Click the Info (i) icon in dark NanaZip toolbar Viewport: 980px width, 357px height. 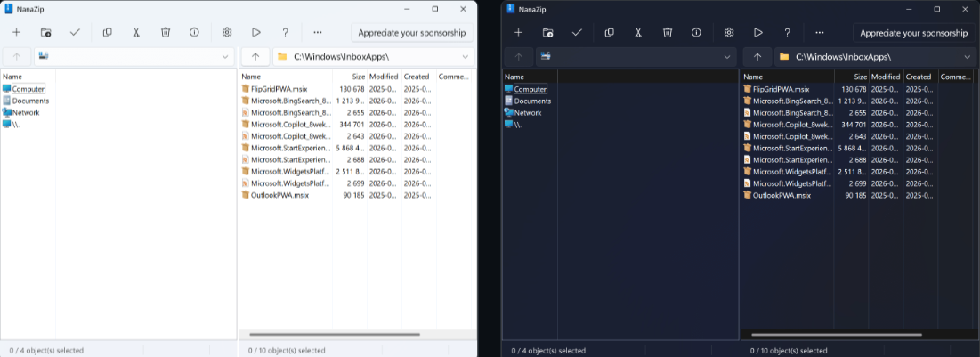click(696, 33)
